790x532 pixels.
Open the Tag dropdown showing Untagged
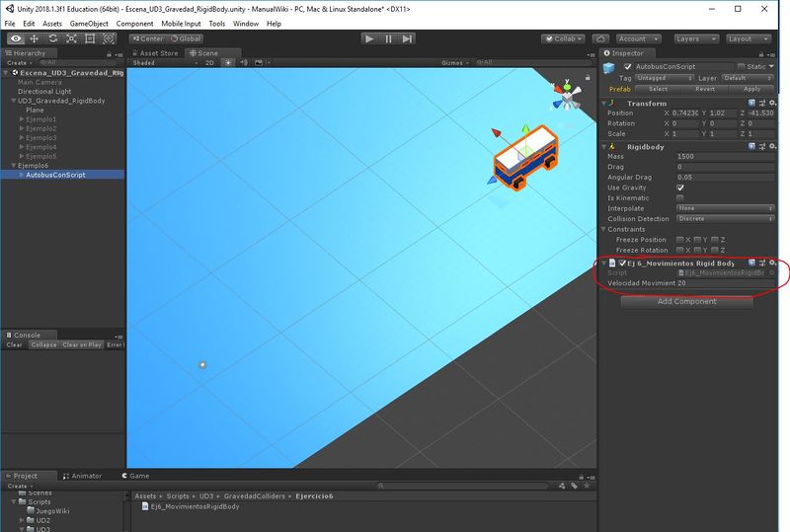[664, 78]
